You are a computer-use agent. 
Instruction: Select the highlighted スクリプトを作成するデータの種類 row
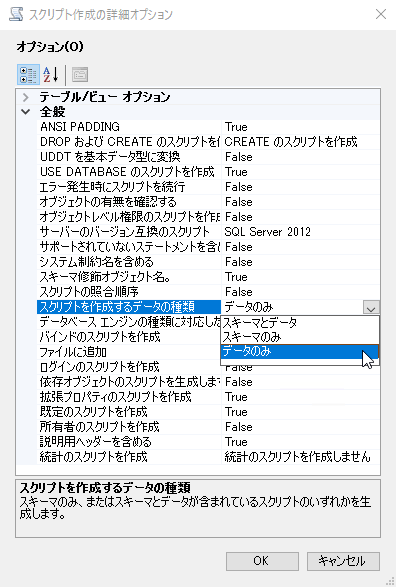click(128, 307)
